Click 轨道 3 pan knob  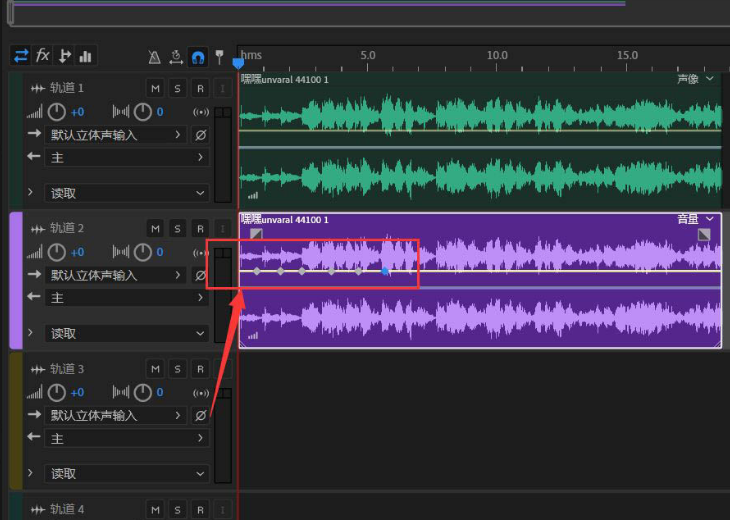tap(142, 393)
